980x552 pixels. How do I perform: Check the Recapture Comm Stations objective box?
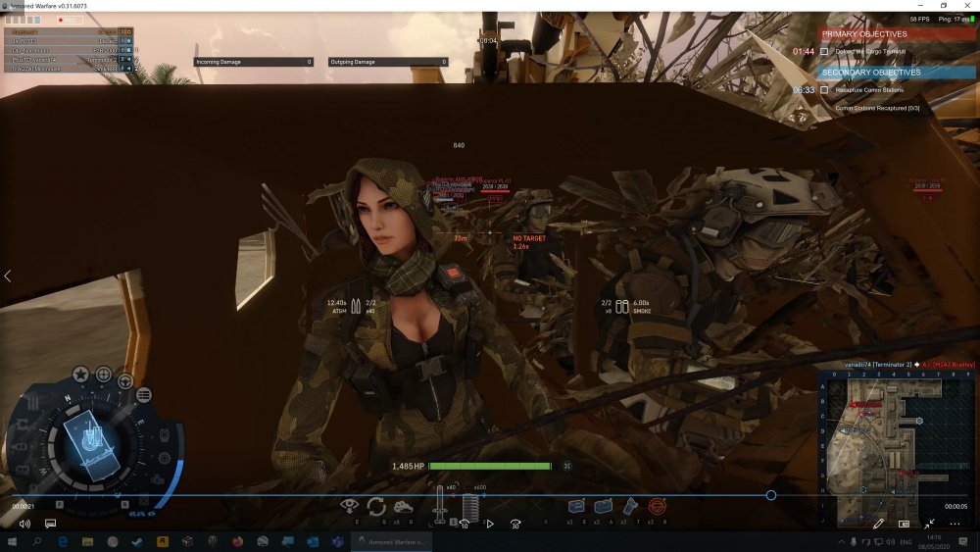(x=824, y=90)
